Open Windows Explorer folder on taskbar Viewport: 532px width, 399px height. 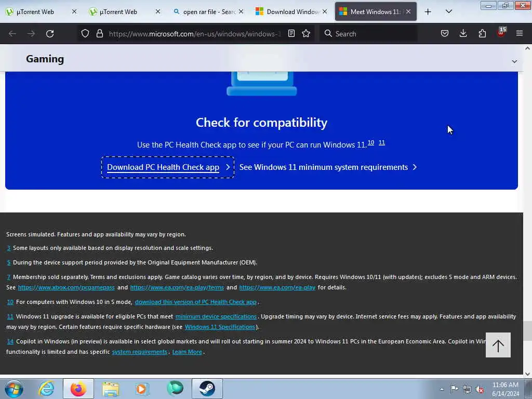click(111, 389)
